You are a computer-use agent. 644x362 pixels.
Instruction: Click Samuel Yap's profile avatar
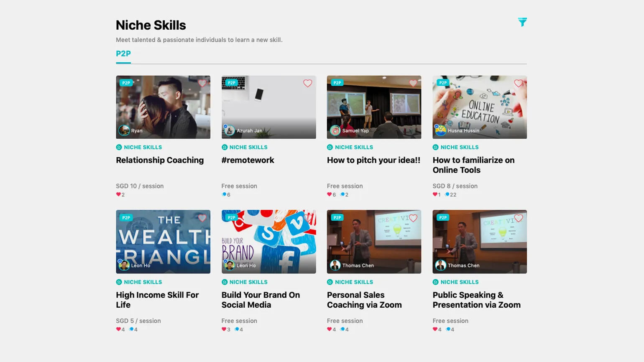coord(335,130)
